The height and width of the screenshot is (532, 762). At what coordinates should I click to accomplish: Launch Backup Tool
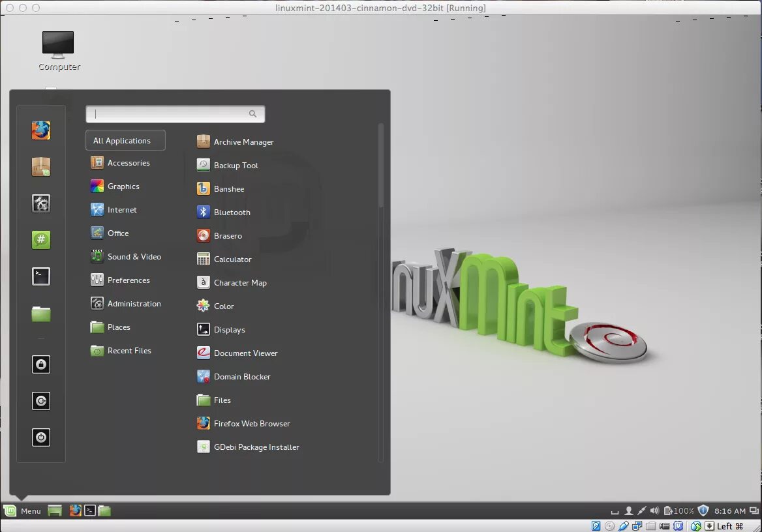tap(228, 165)
